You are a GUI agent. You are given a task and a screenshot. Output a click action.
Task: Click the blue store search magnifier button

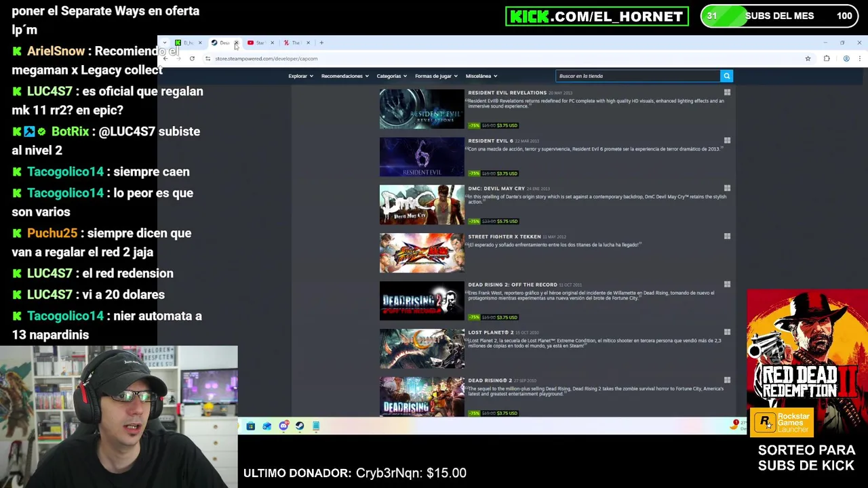pos(726,76)
